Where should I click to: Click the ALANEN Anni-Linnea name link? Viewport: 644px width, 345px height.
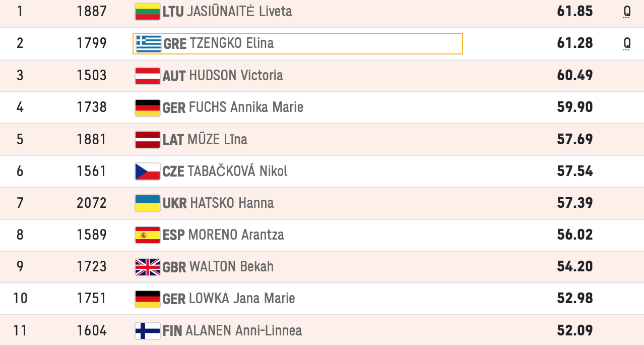[x=244, y=330]
